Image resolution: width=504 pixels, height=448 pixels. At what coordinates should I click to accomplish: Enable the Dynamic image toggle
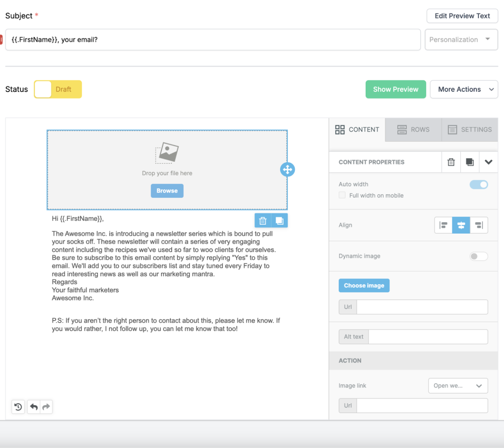tap(478, 256)
